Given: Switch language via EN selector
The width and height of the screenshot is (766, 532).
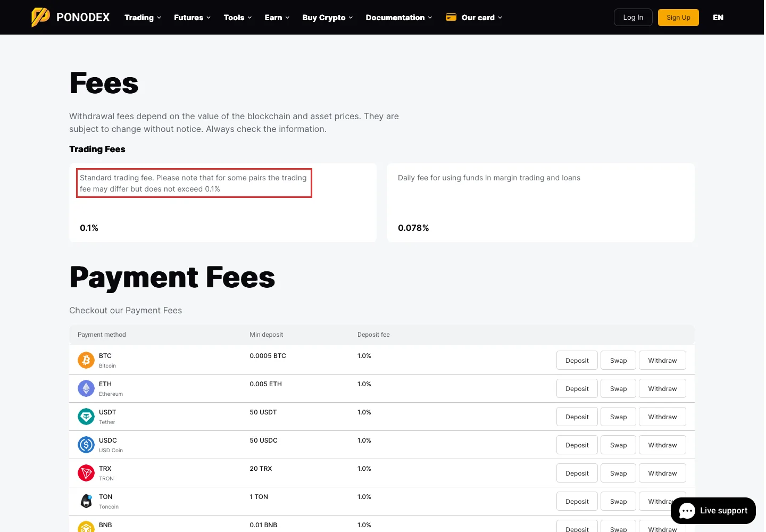Looking at the screenshot, I should [718, 18].
